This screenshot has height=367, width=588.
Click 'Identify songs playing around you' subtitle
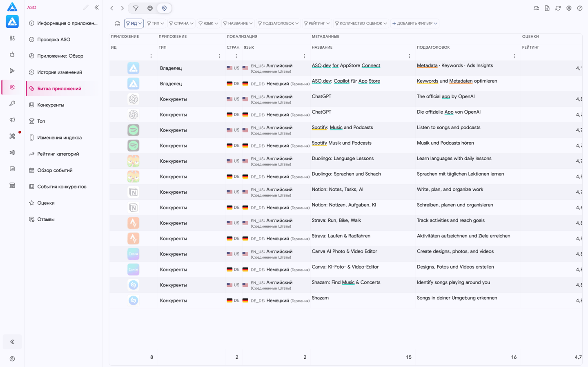click(x=453, y=282)
